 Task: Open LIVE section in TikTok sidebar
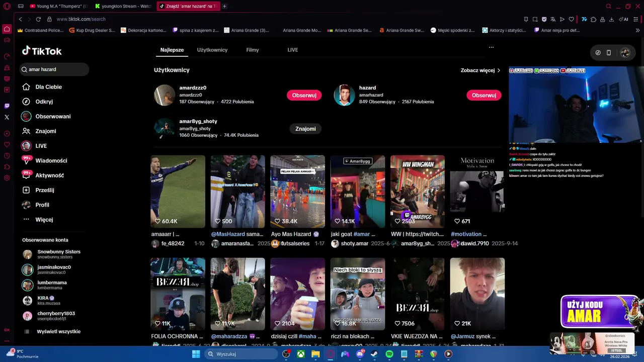34,146
